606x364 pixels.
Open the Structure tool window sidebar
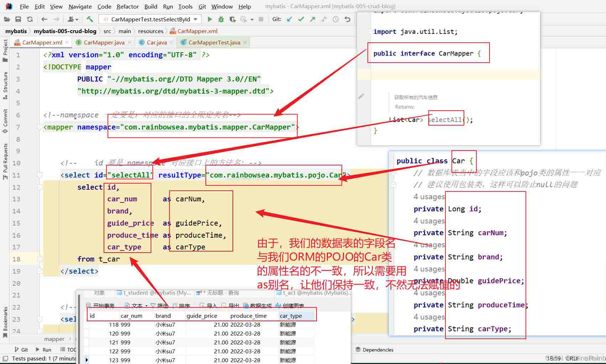pyautogui.click(x=5, y=85)
